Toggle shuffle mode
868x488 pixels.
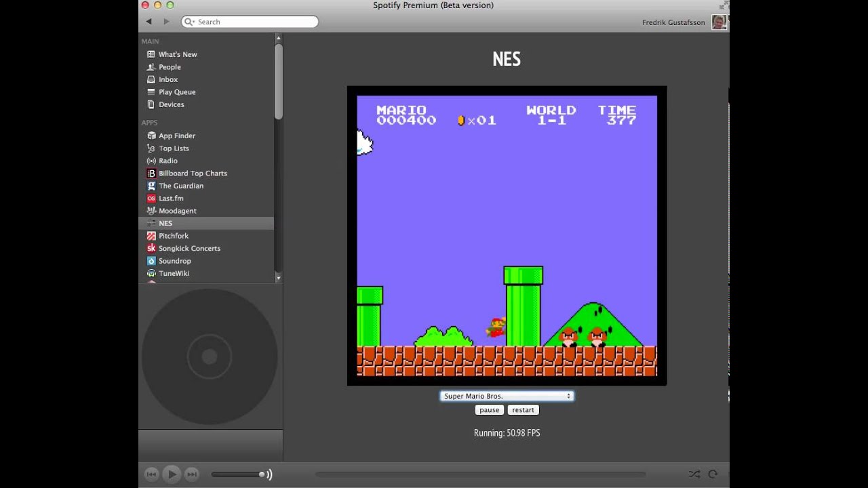694,474
